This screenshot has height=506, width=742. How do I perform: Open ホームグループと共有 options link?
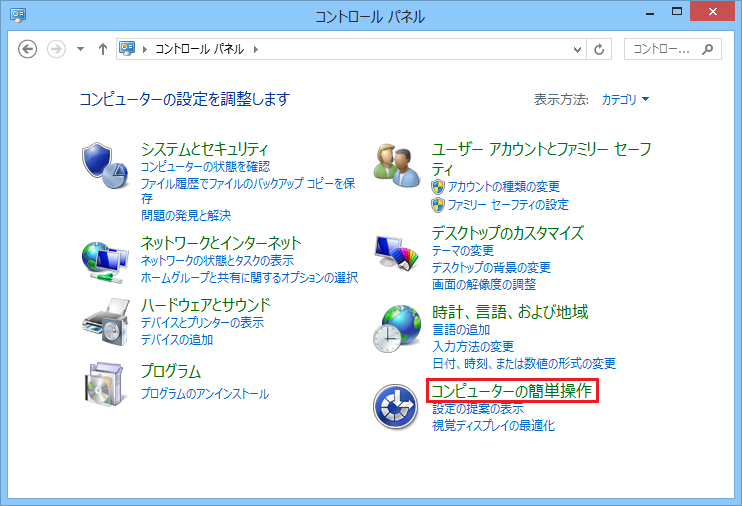pyautogui.click(x=249, y=277)
